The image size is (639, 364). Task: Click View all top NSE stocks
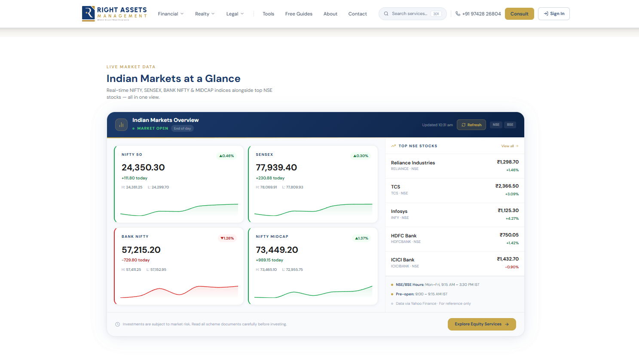pyautogui.click(x=510, y=146)
